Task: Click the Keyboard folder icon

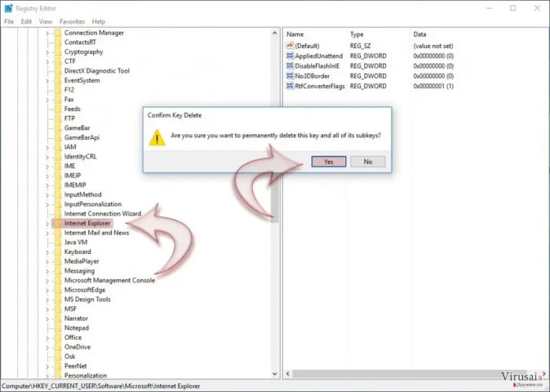Action: (57, 252)
